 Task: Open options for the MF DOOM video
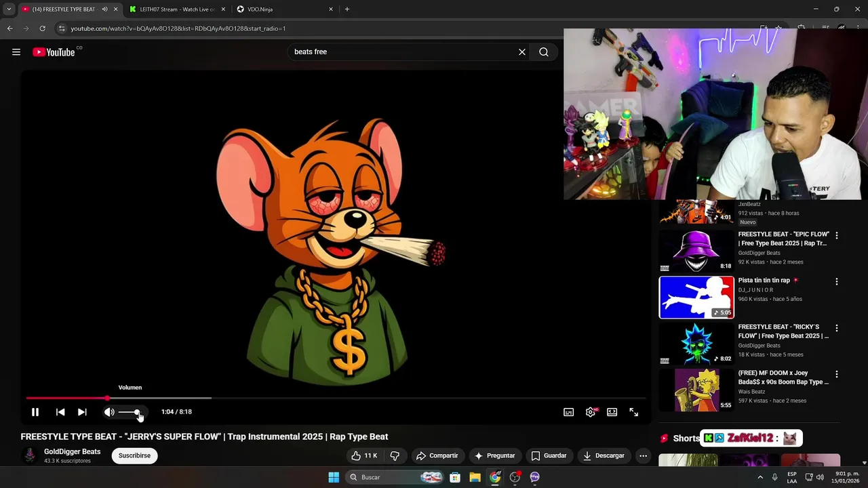836,374
